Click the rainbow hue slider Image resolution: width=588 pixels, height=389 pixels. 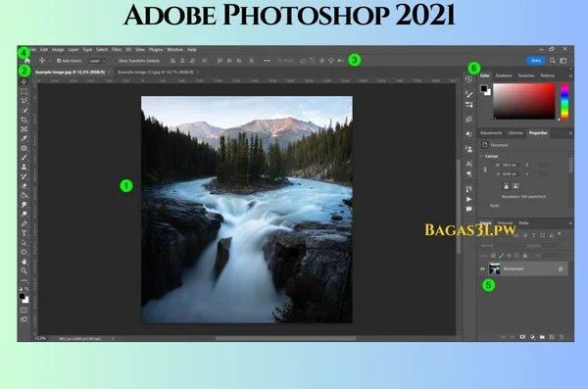pos(564,101)
